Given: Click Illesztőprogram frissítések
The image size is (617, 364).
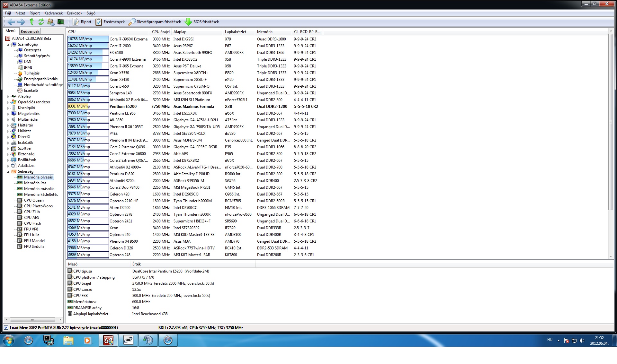Looking at the screenshot, I should tap(155, 22).
